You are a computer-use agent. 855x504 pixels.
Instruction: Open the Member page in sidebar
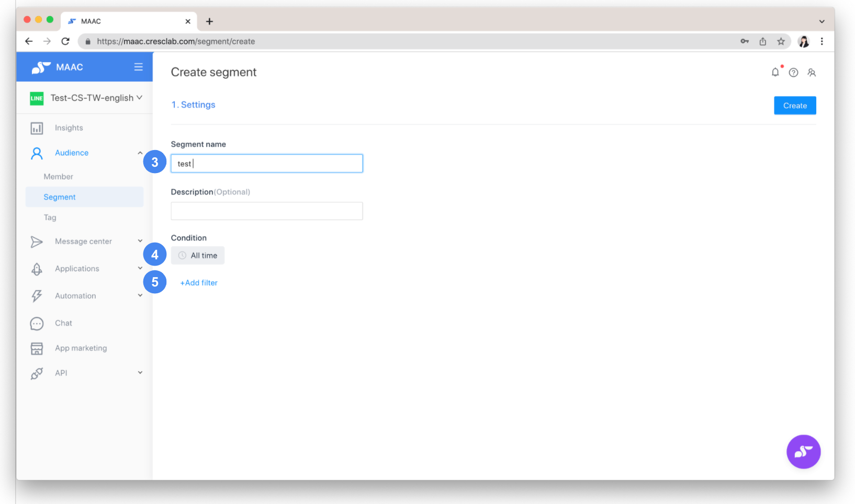[x=59, y=177]
